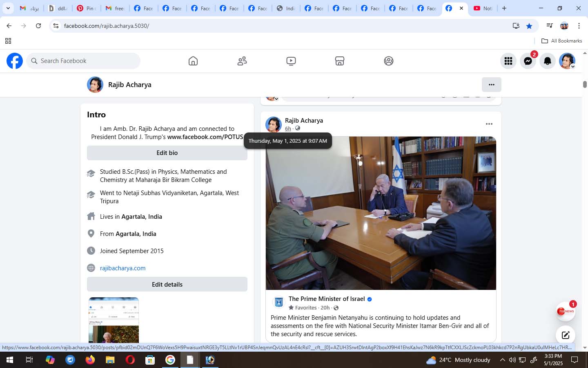Open the Netanyahu meeting photo
Viewport: 588px width, 368px height.
pos(381,213)
